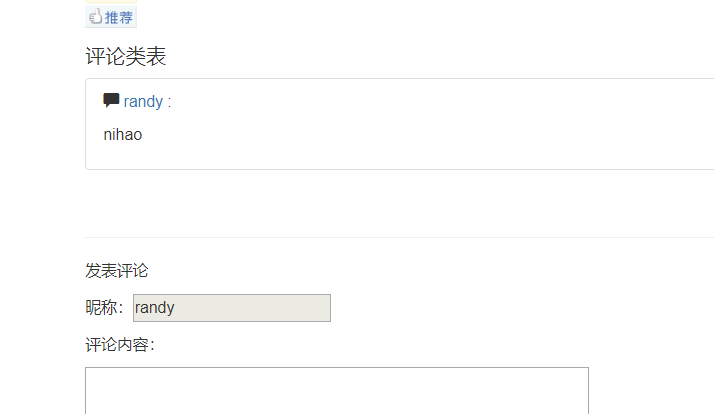Click the nihao comment text

tap(123, 134)
